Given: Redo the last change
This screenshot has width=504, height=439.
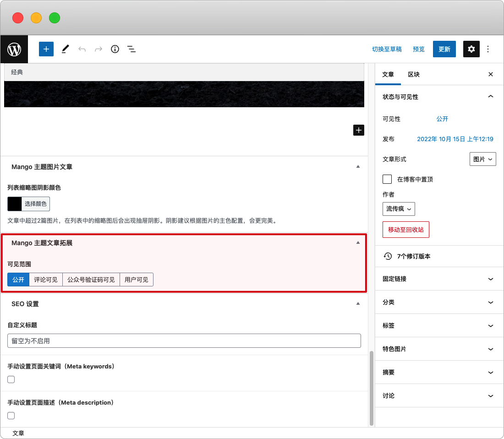Looking at the screenshot, I should point(99,49).
